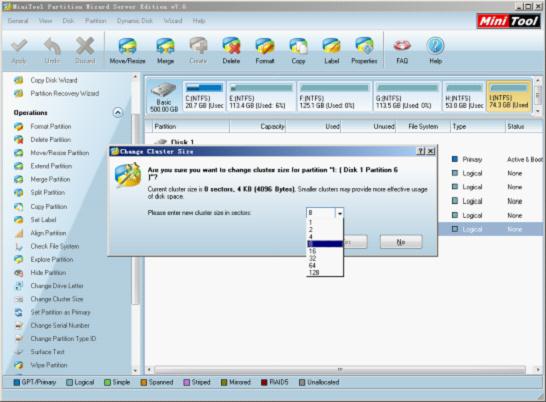This screenshot has width=546, height=402.
Task: Select 1 sector in cluster list
Action: (325, 222)
